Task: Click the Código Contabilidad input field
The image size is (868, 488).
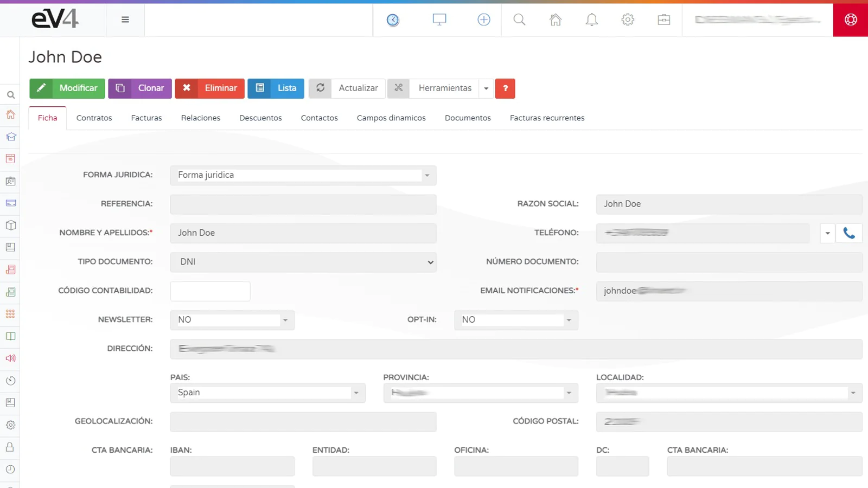Action: (210, 291)
